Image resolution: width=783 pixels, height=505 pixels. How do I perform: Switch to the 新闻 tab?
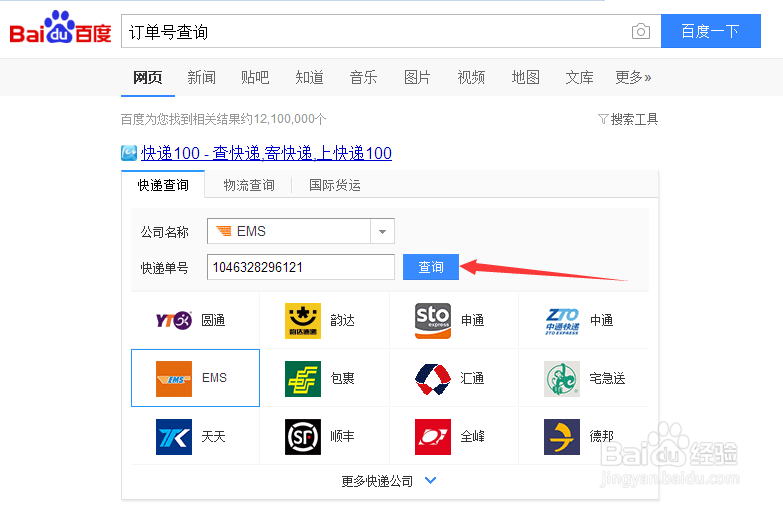coord(201,77)
